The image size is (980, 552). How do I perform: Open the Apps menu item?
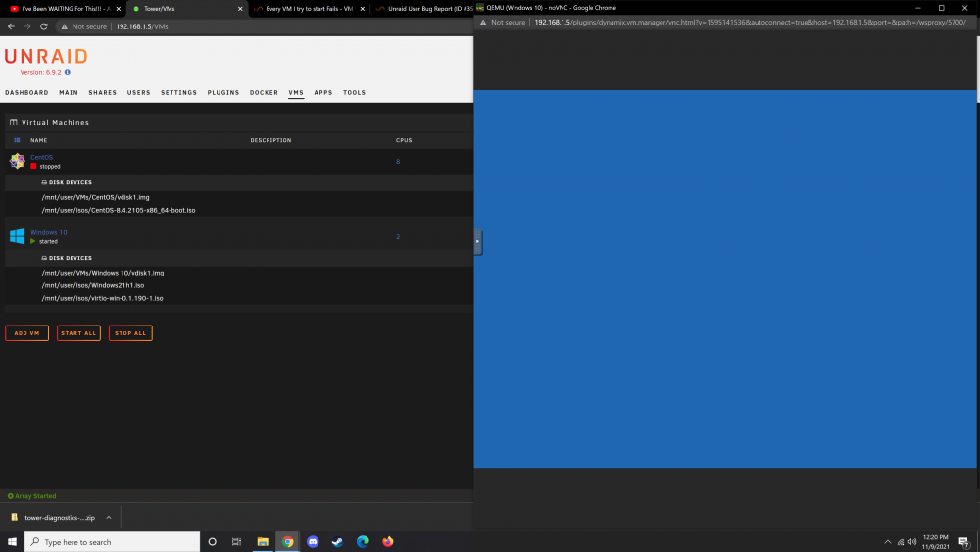(323, 92)
